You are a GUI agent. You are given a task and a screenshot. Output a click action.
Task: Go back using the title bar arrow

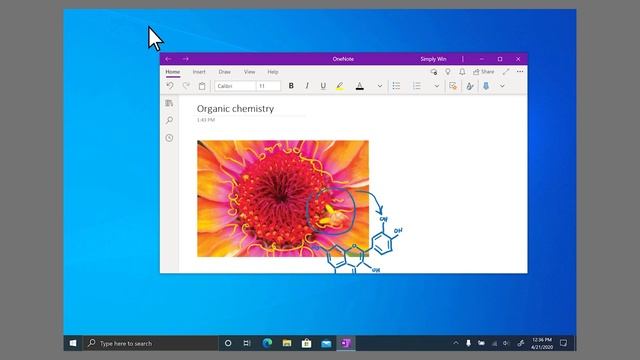[168, 59]
